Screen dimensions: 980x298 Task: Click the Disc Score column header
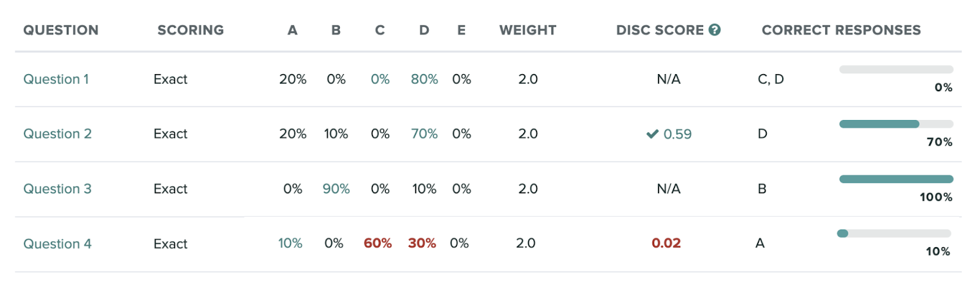tap(660, 30)
